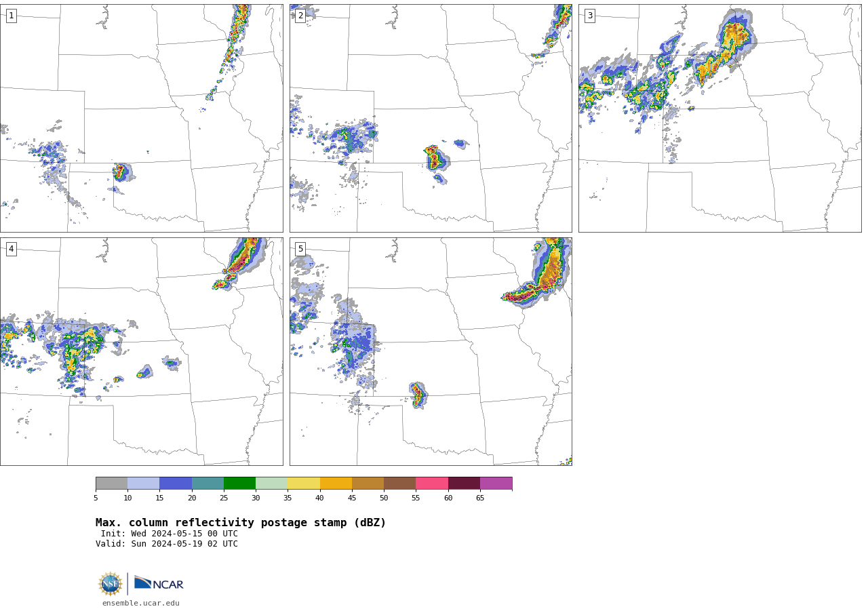This screenshot has height=611, width=868.
Task: Click the pale green 30-35 dBZ swatch
Action: pos(271,483)
